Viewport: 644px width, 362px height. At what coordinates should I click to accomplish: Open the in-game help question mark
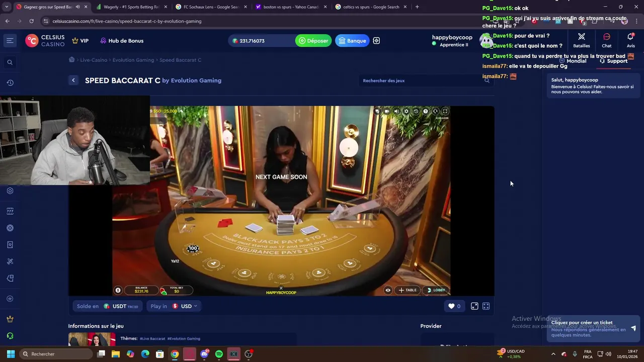click(426, 112)
